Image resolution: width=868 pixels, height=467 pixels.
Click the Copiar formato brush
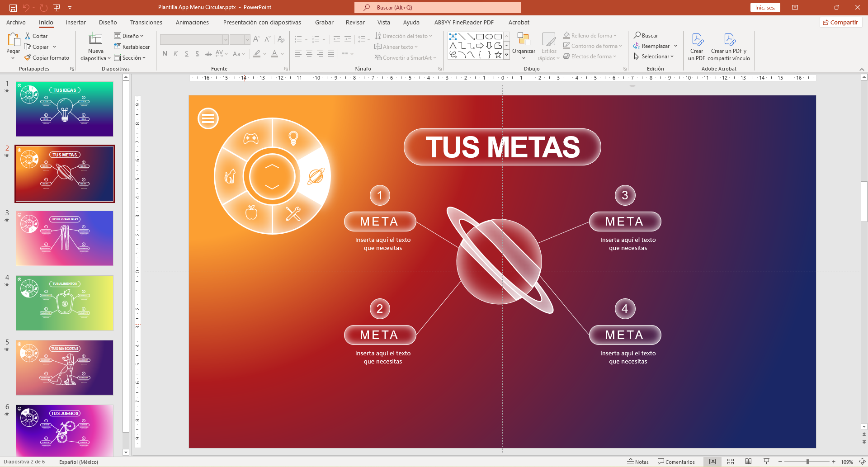click(x=28, y=57)
